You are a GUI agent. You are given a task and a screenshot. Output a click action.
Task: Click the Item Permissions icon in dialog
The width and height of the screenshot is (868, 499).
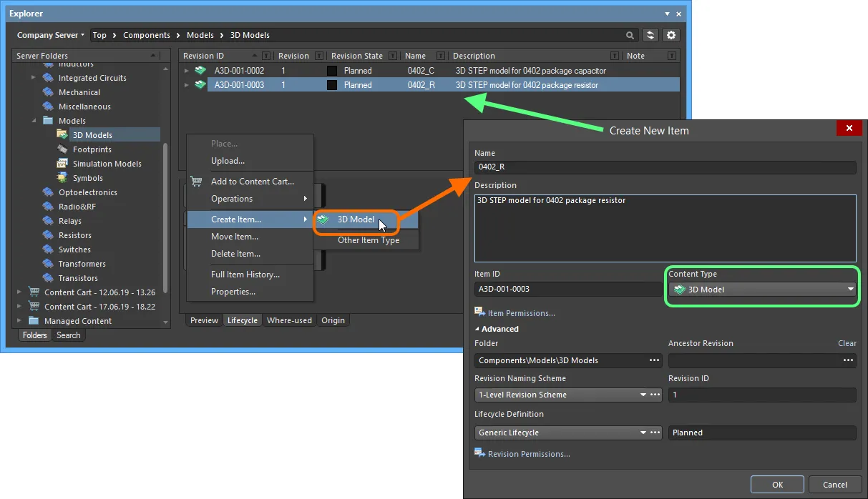(480, 312)
